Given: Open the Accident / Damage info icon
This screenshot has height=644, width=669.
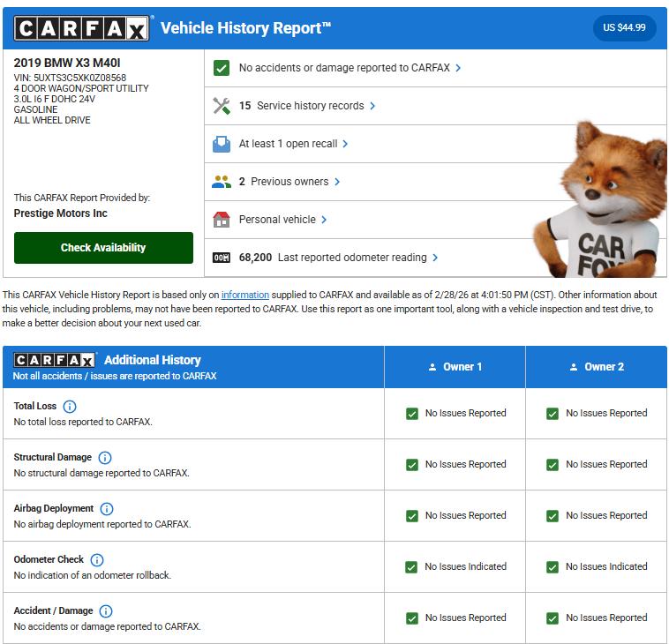Looking at the screenshot, I should coord(106,611).
